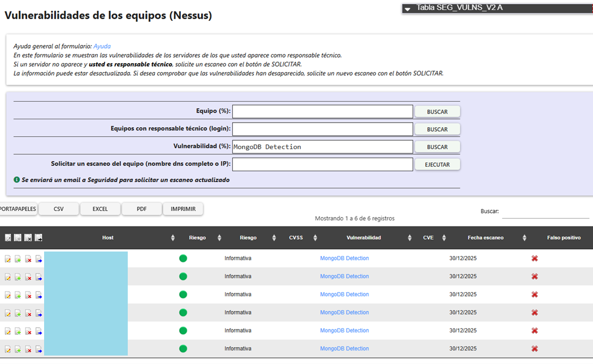
Task: Focus the Equipo (%) input field
Action: tap(323, 111)
